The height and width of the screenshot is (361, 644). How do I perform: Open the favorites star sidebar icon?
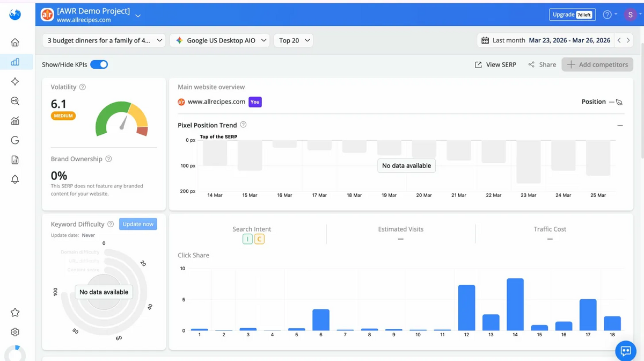tap(15, 313)
